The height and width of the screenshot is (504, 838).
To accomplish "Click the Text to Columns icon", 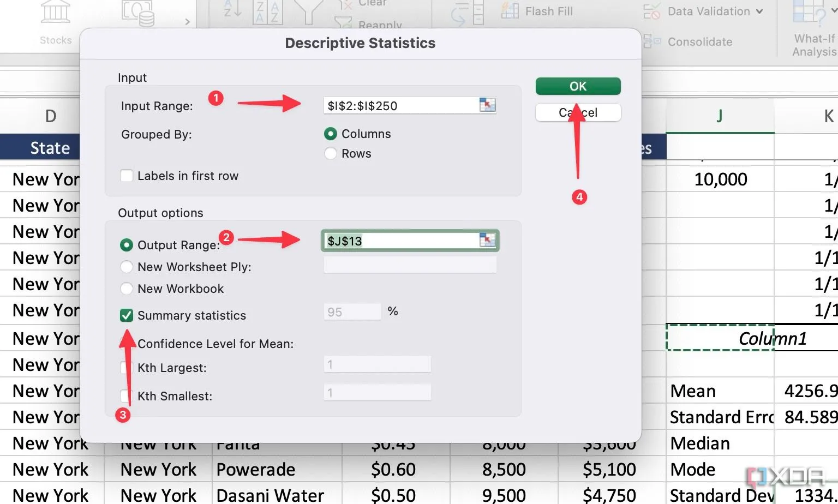I will coord(468,13).
